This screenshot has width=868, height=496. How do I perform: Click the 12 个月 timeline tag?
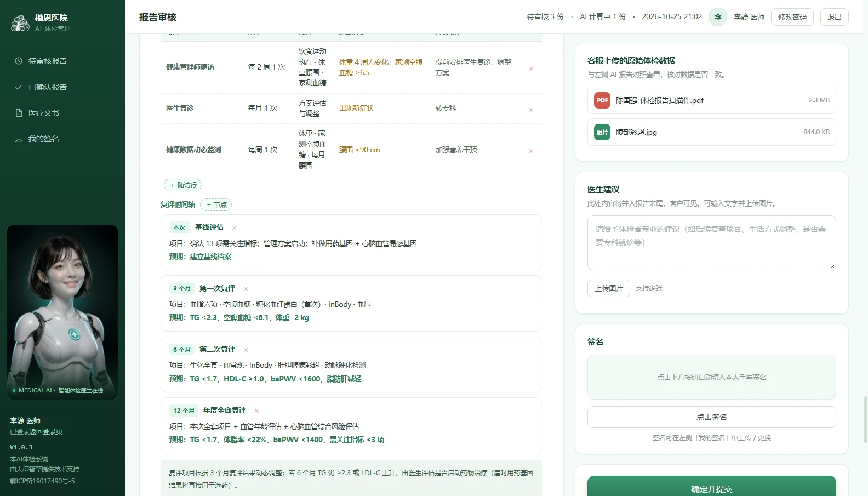pos(184,411)
